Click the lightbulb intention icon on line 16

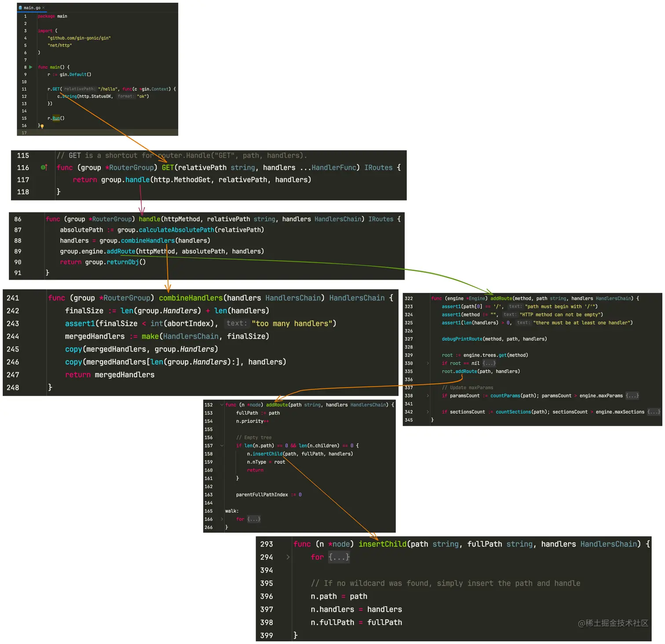coord(42,126)
